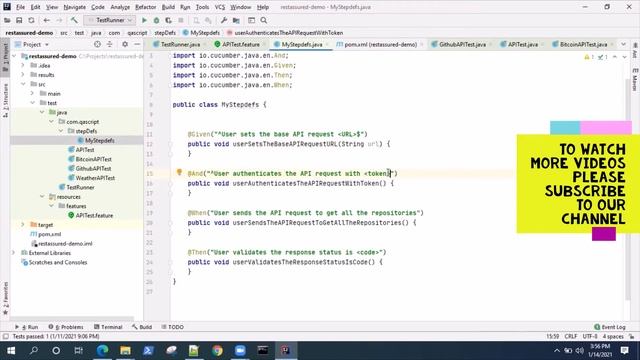
Task: Open Run tool window
Action: pos(27,327)
